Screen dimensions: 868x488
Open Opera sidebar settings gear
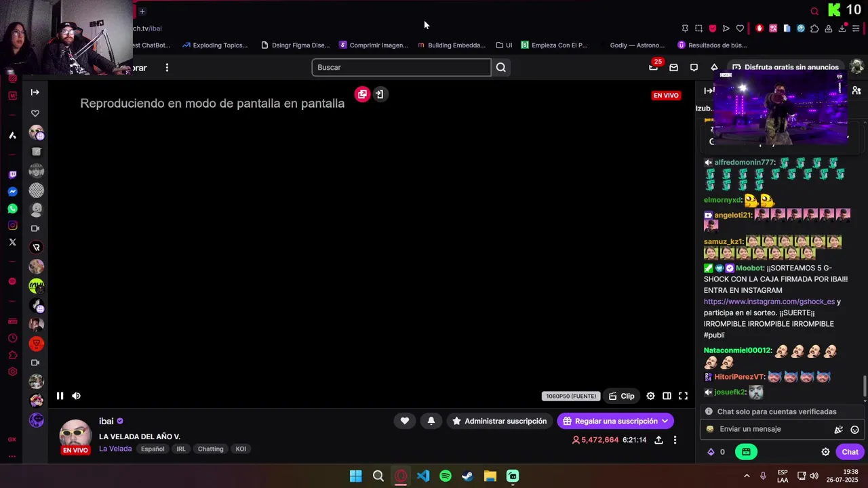tap(12, 372)
